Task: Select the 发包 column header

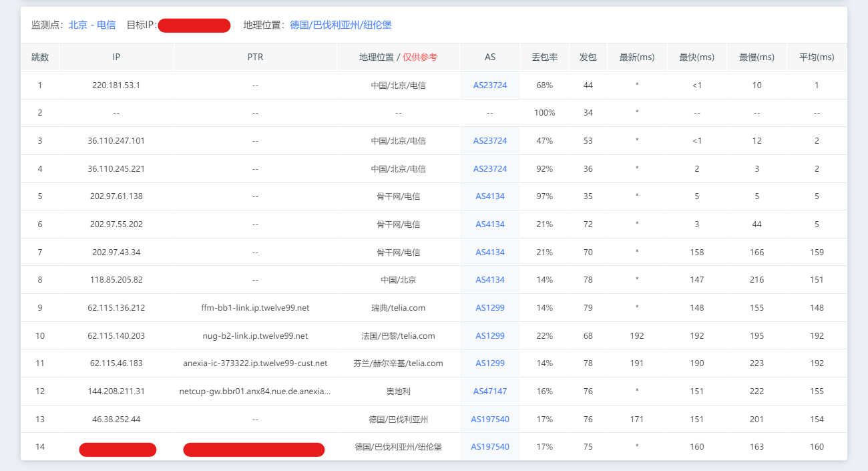Action: click(x=588, y=57)
